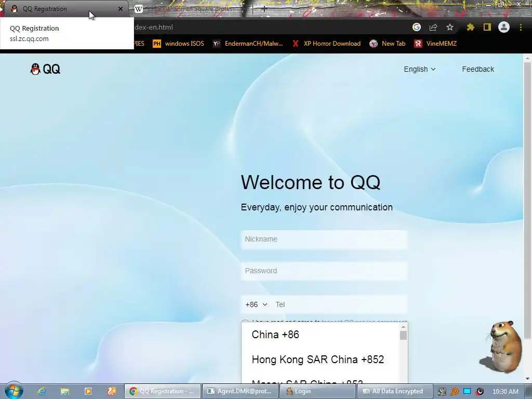The height and width of the screenshot is (399, 532).
Task: Open Windows Explorer folder icon
Action: (64, 391)
